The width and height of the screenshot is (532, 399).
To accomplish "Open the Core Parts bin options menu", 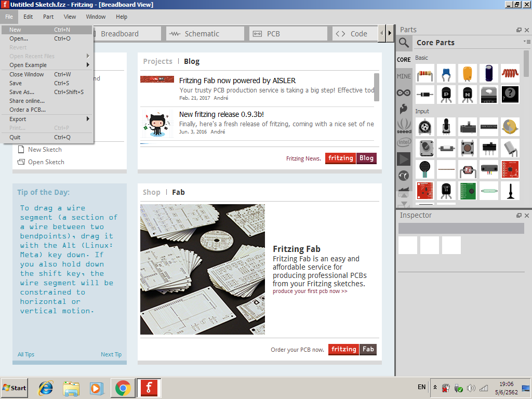I will pyautogui.click(x=527, y=42).
